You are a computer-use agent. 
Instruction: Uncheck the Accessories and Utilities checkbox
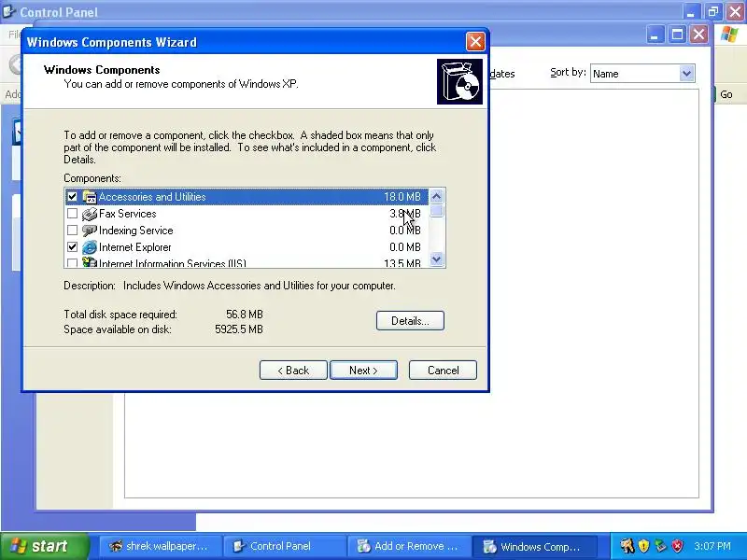(x=72, y=196)
